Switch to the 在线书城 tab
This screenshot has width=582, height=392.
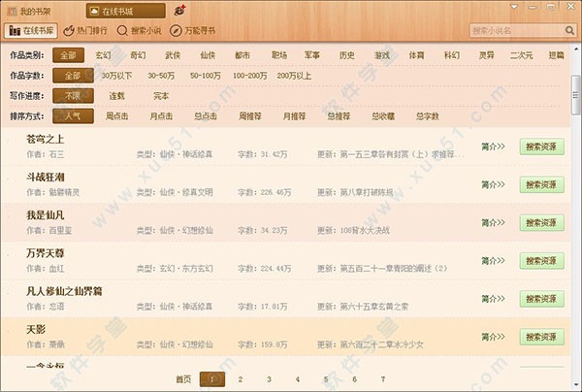tap(125, 11)
